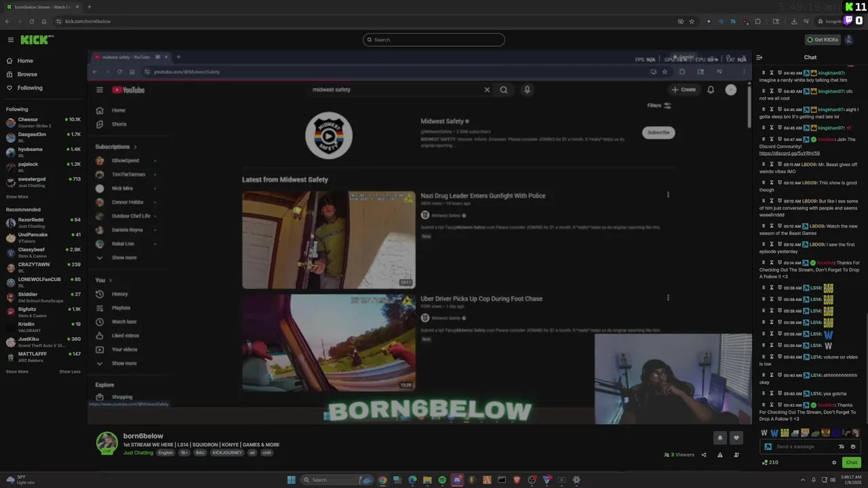
Task: Open Cheesur channel in Following list
Action: [x=42, y=123]
